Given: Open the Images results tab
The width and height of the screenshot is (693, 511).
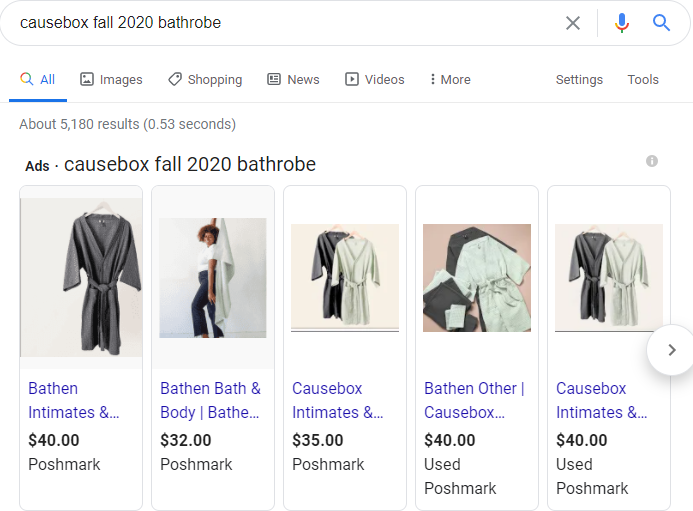Looking at the screenshot, I should point(111,80).
